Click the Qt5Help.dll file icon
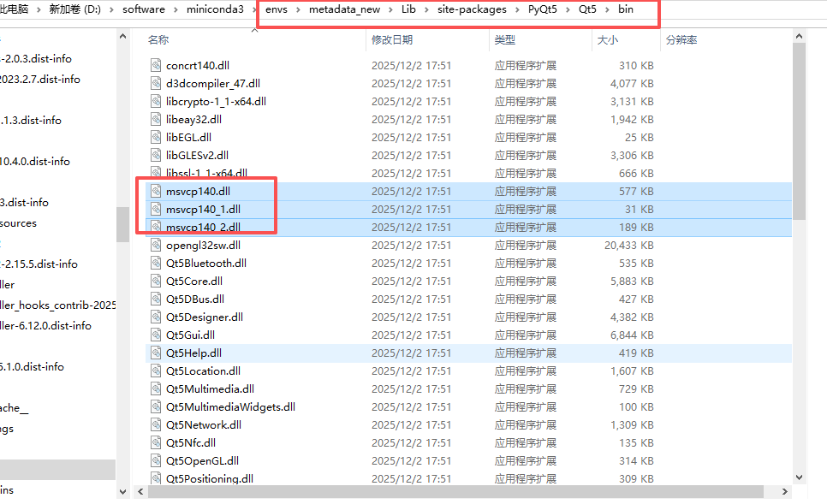This screenshot has width=827, height=504. (x=156, y=353)
